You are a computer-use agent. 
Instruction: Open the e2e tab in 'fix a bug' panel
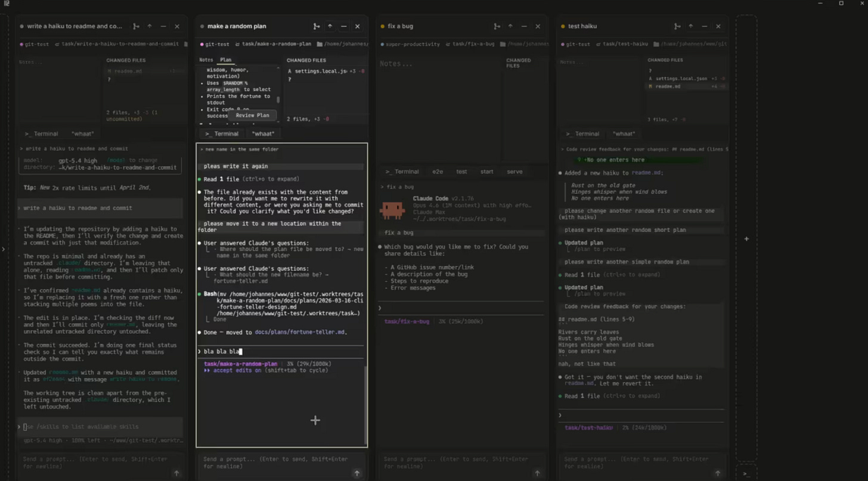pos(438,172)
